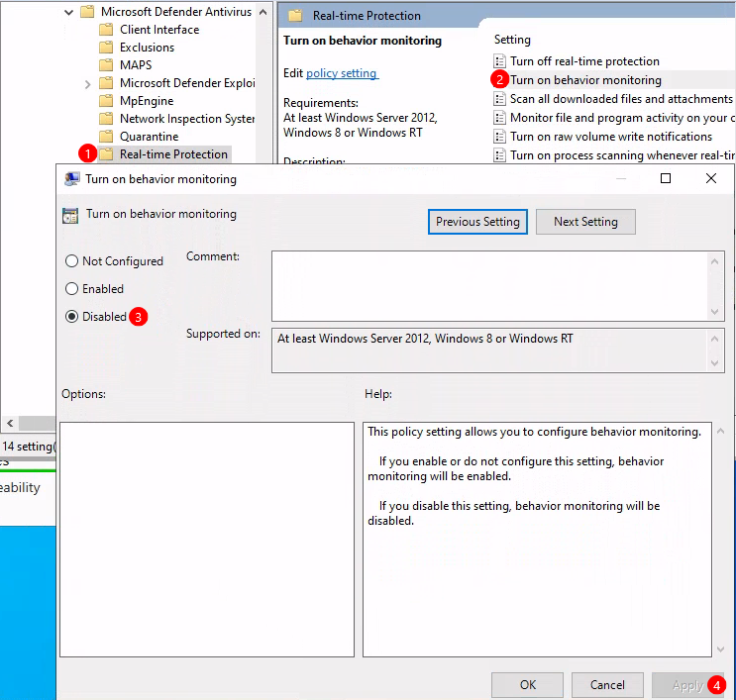
Task: Maximize the behavior monitoring dialog
Action: tap(665, 178)
